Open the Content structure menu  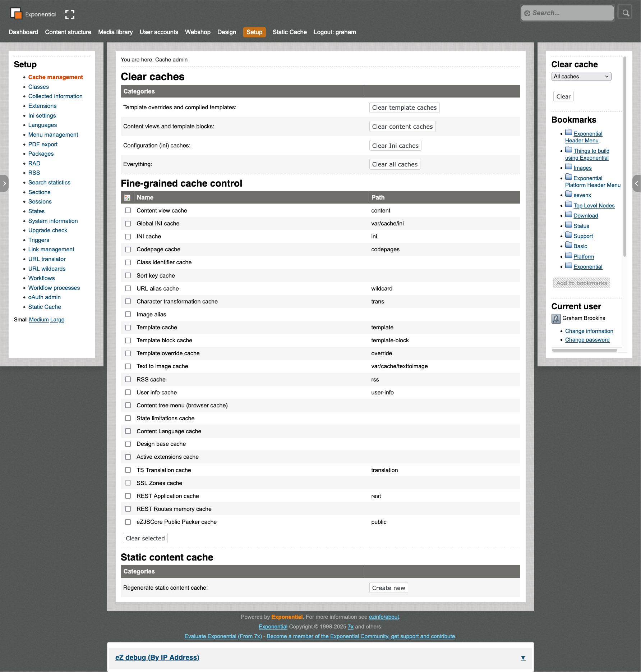pyautogui.click(x=68, y=32)
